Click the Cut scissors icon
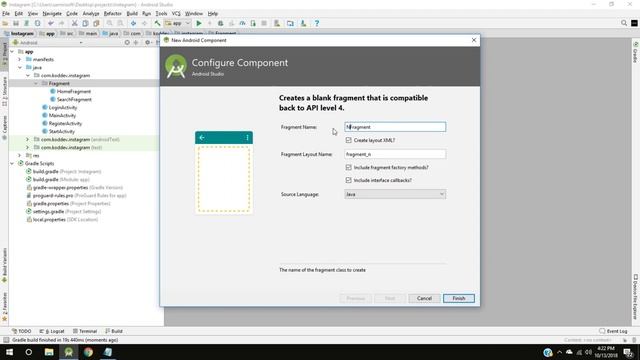Viewport: 640px width, 360px height. [x=74, y=23]
